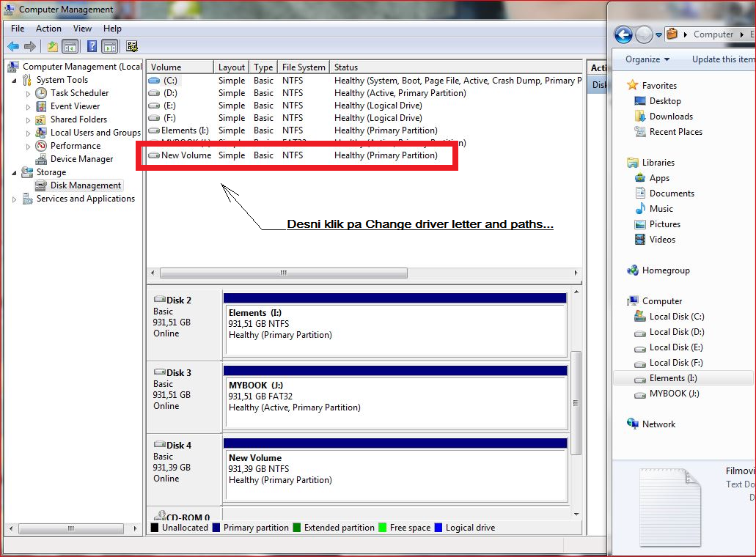
Task: Click the Disk 4 label box
Action: (x=185, y=469)
